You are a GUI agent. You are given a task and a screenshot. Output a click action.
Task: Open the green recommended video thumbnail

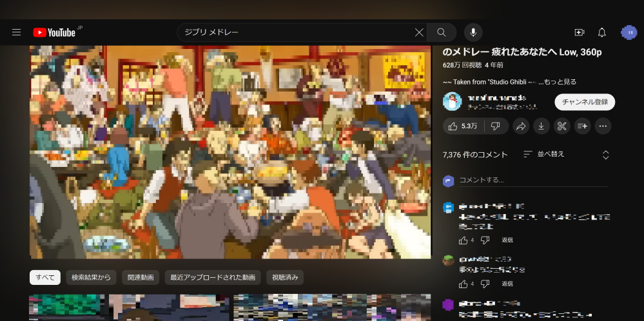point(67,307)
